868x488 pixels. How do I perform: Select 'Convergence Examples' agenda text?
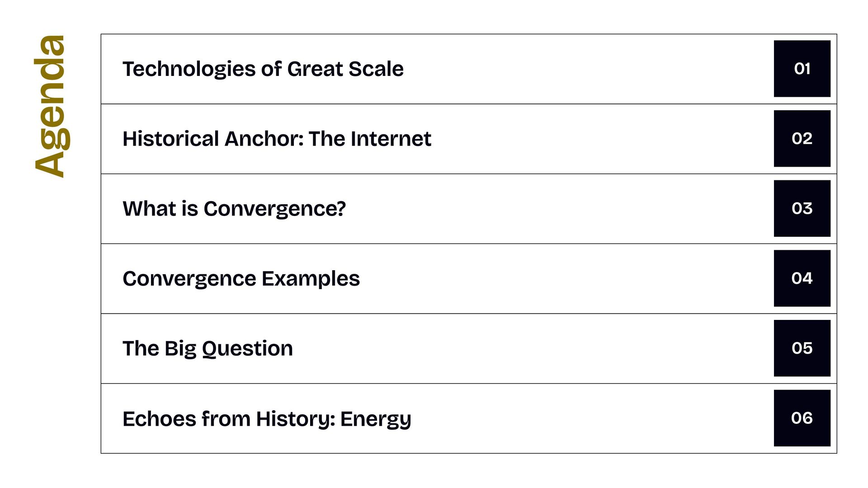(x=241, y=279)
